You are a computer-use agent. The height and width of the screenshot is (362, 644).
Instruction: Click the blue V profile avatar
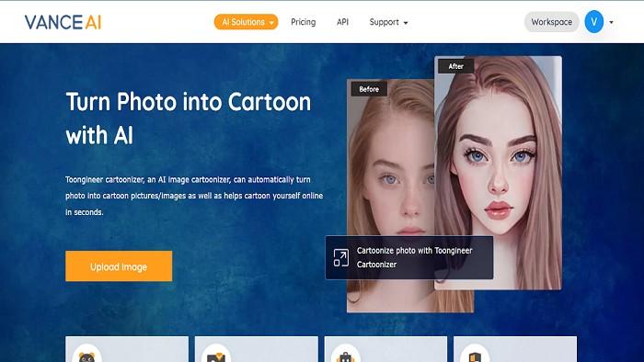[594, 22]
